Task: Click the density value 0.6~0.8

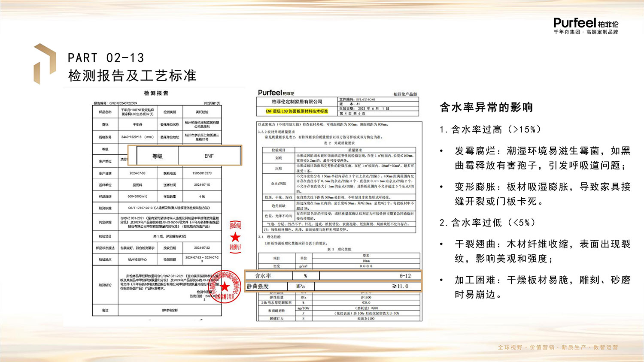Action: tap(366, 266)
